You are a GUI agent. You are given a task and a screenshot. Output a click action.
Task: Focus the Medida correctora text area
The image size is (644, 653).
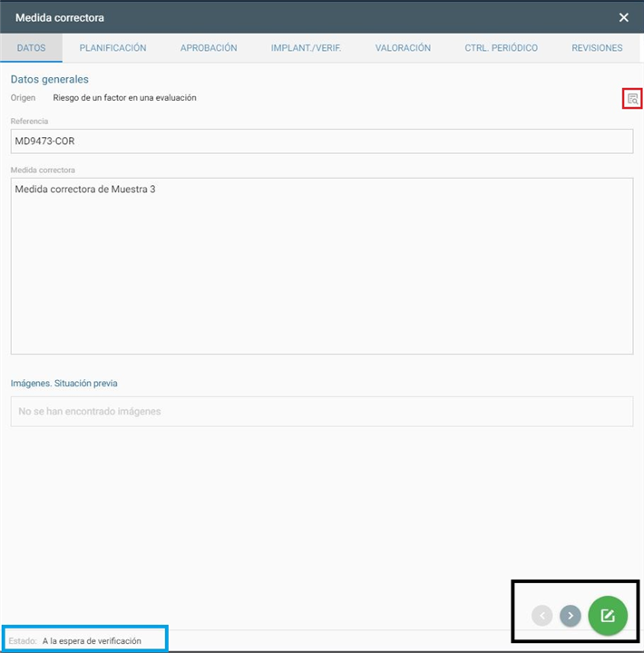click(321, 265)
